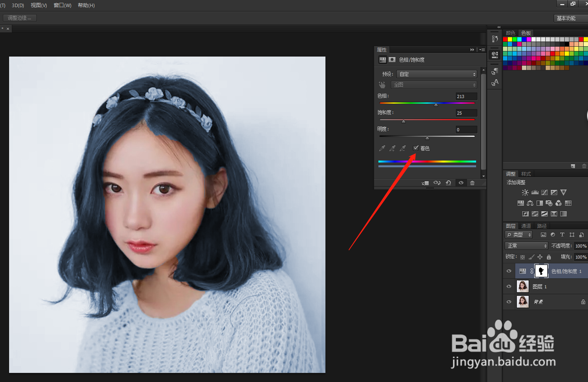Click the 色相 hue slider track
This screenshot has width=588, height=382.
coord(427,103)
